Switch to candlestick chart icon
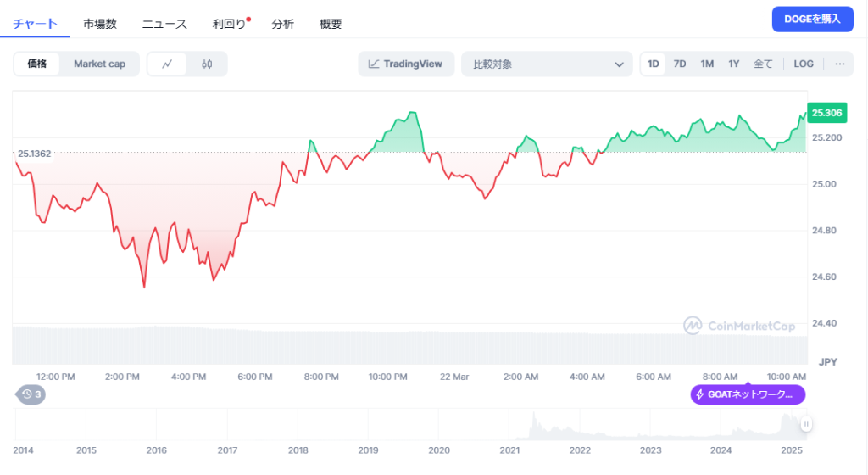This screenshot has height=475, width=868. 207,64
